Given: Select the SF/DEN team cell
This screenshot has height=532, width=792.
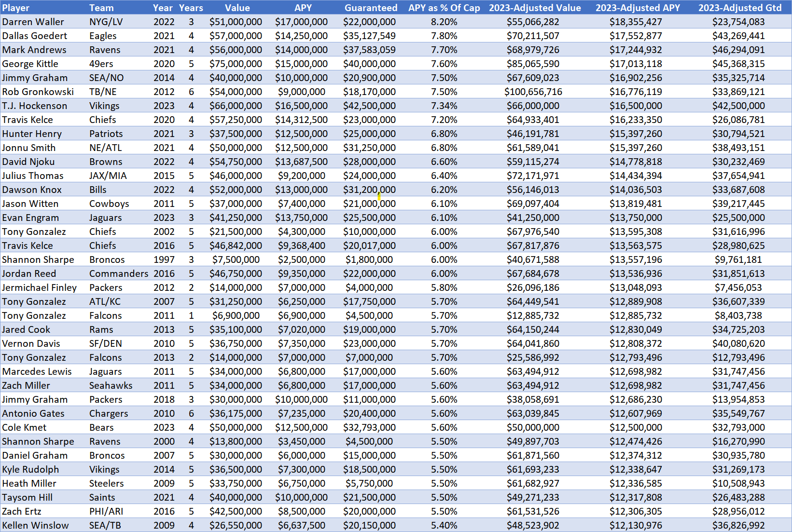Looking at the screenshot, I should 106,343.
